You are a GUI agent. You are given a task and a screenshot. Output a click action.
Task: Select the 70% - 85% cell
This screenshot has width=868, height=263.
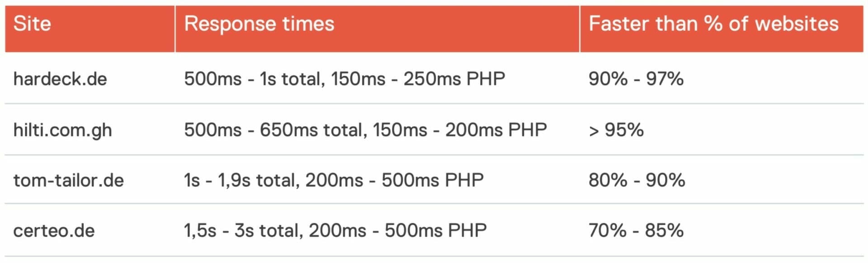click(x=636, y=231)
